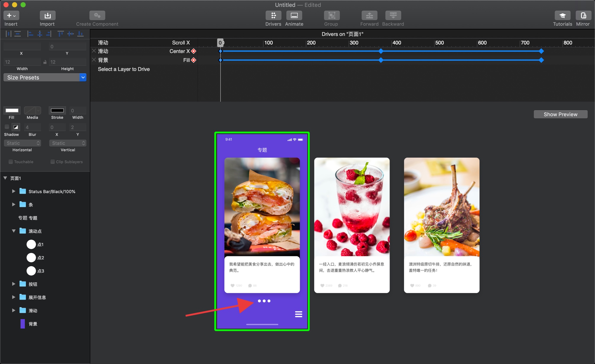Screen dimensions: 595x364
Task: Click the 200 mark on timeline ruler
Action: pyautogui.click(x=311, y=43)
